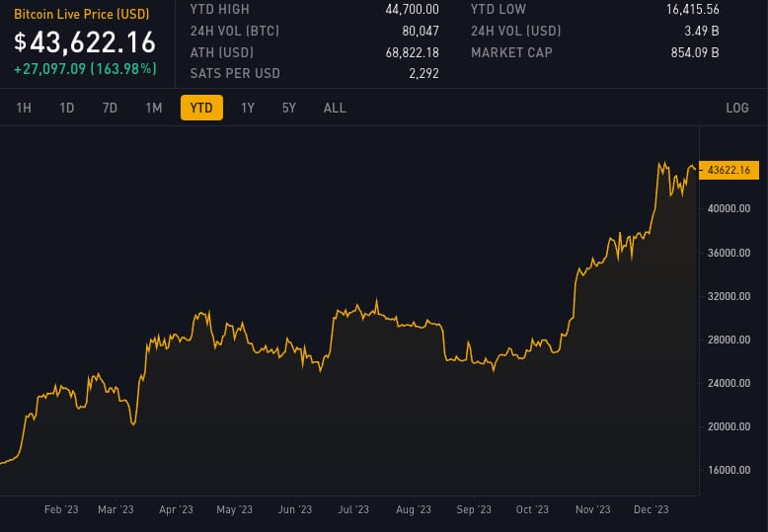Show ALL price history
The image size is (768, 532).
[335, 108]
